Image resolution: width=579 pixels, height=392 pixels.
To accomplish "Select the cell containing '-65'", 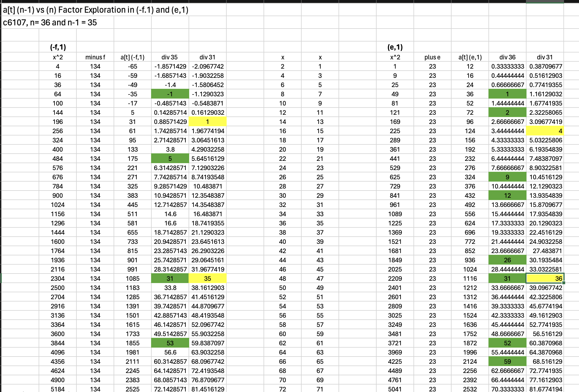I will tap(133, 66).
